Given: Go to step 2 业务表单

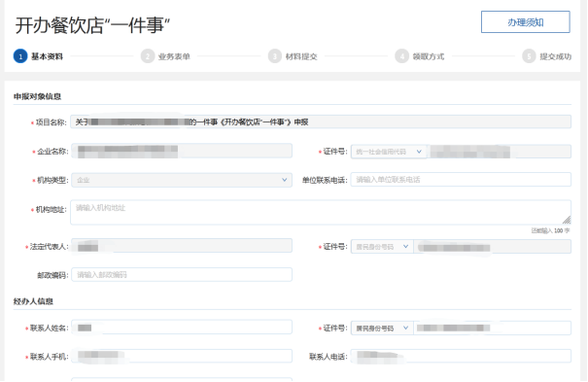Looking at the screenshot, I should (x=165, y=56).
